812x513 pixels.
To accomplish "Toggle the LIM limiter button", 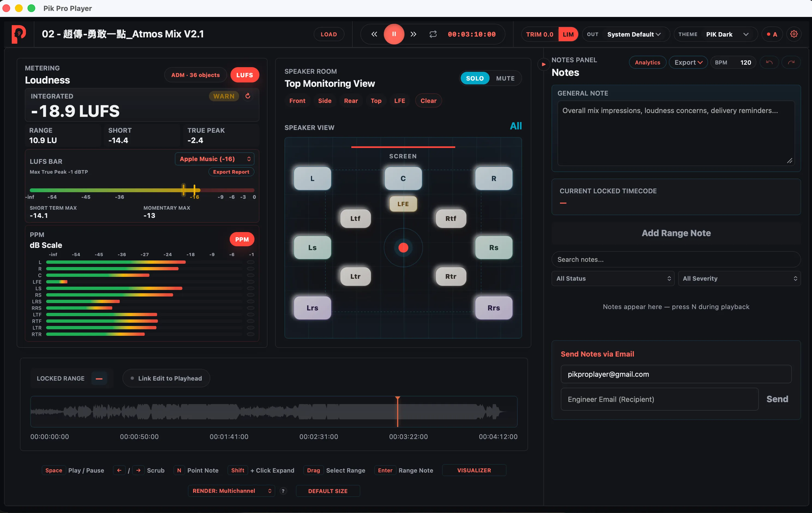I will [568, 34].
